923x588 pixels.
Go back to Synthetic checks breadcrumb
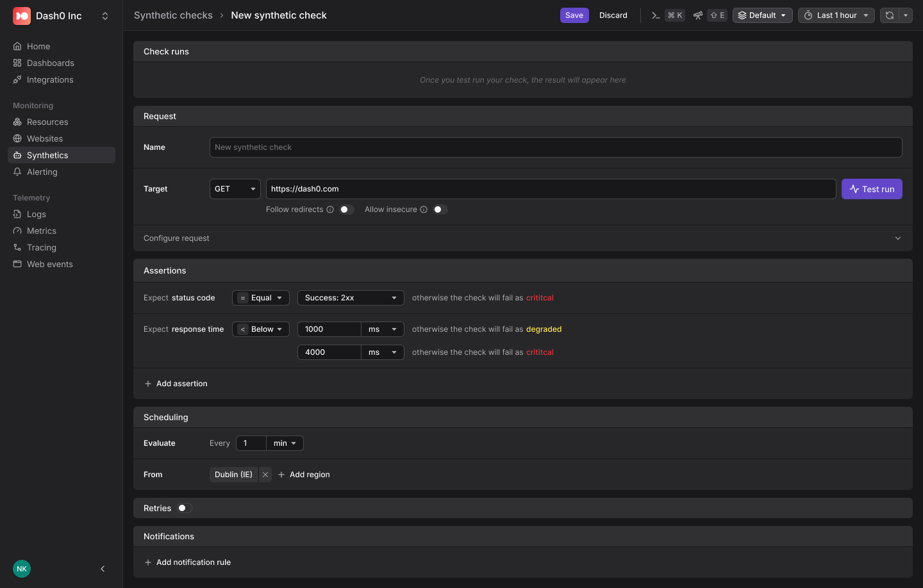pyautogui.click(x=173, y=15)
